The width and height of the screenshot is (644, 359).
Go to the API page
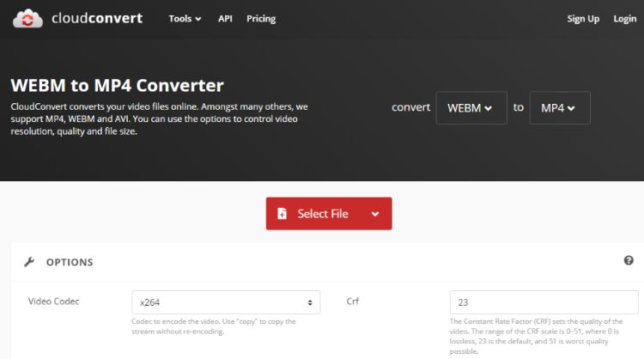(x=225, y=19)
